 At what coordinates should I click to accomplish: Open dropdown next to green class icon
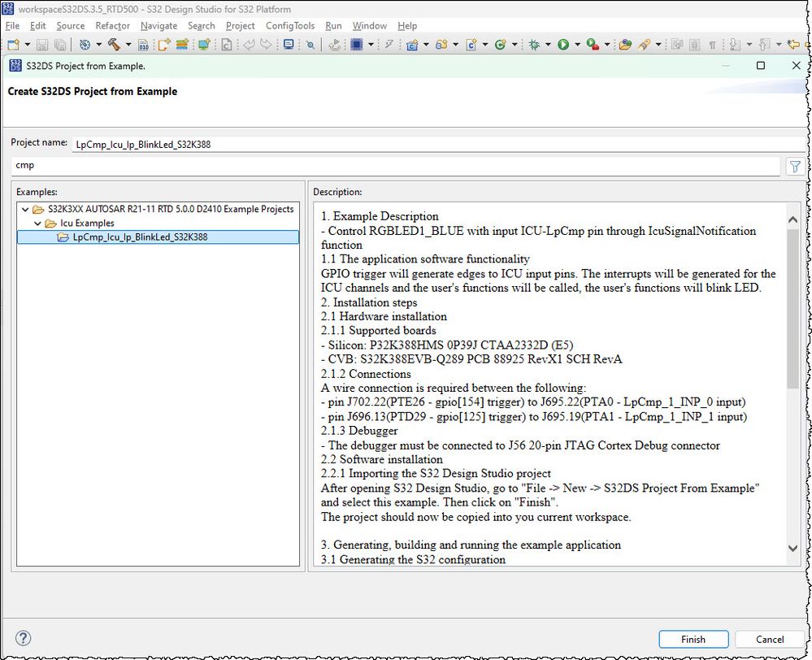coord(515,45)
